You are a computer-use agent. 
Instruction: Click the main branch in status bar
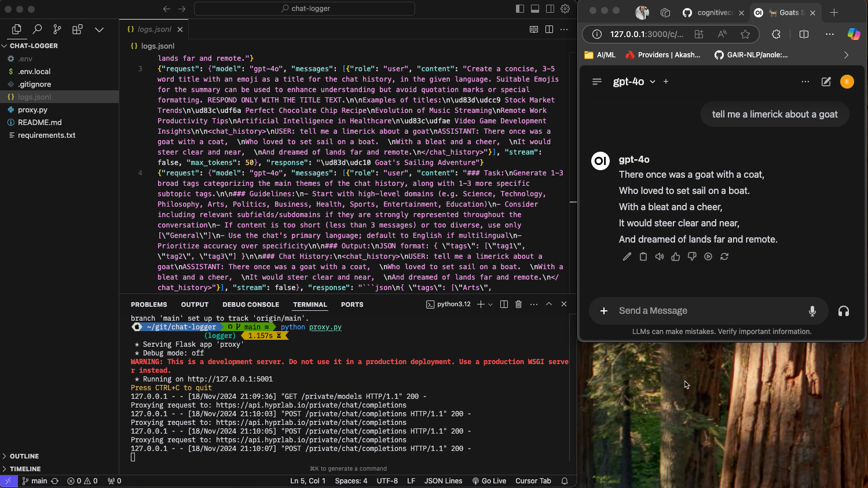(x=35, y=481)
